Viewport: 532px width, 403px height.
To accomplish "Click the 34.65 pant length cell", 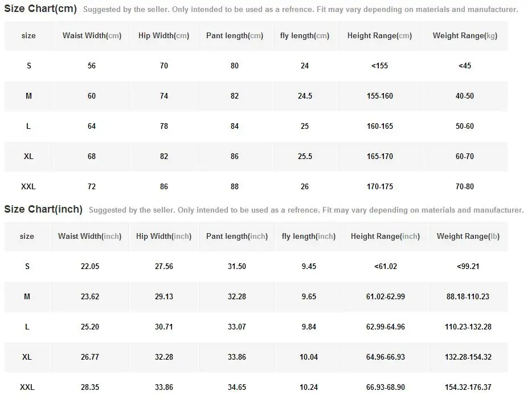I will click(236, 387).
